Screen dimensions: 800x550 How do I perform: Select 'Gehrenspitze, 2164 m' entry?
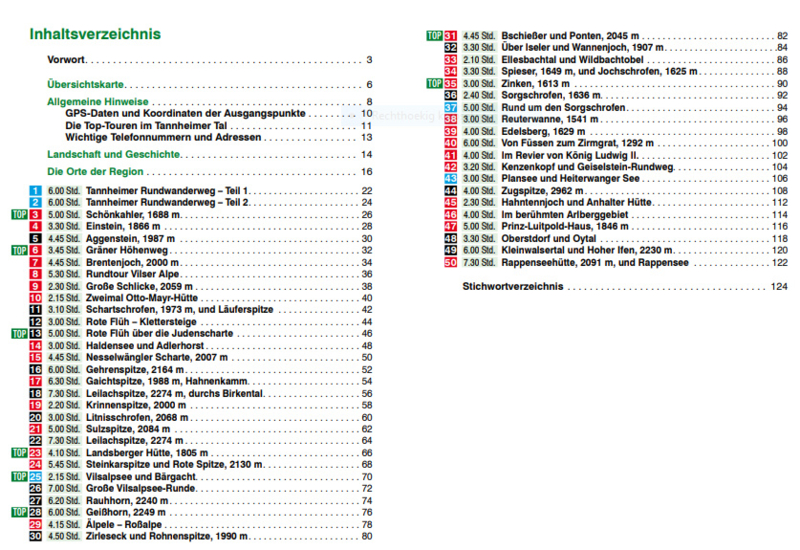pyautogui.click(x=135, y=369)
